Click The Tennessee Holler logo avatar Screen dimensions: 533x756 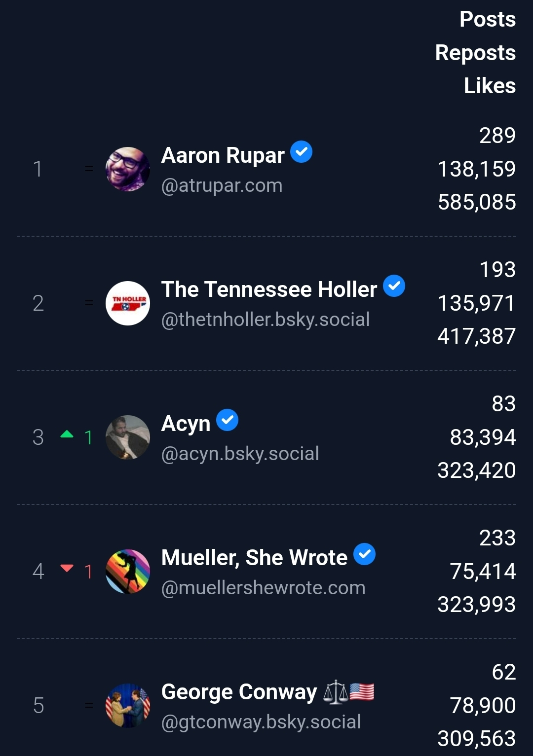pyautogui.click(x=128, y=303)
